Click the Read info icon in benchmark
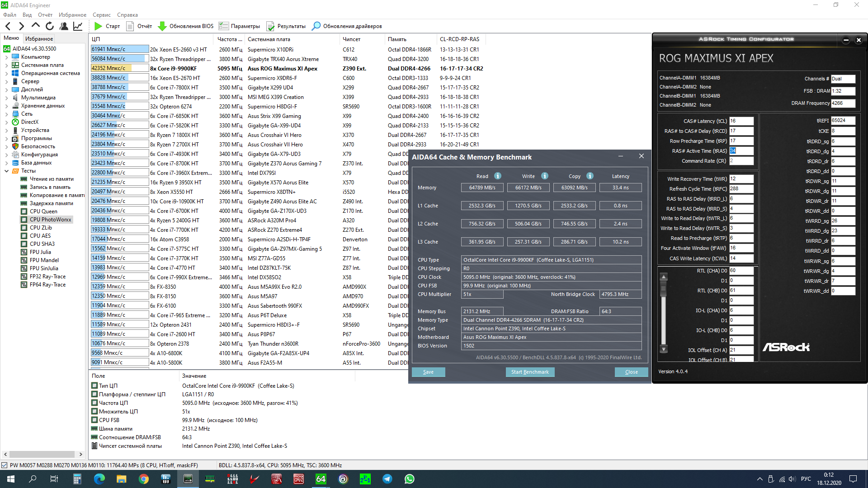The height and width of the screenshot is (488, 868). click(x=497, y=176)
